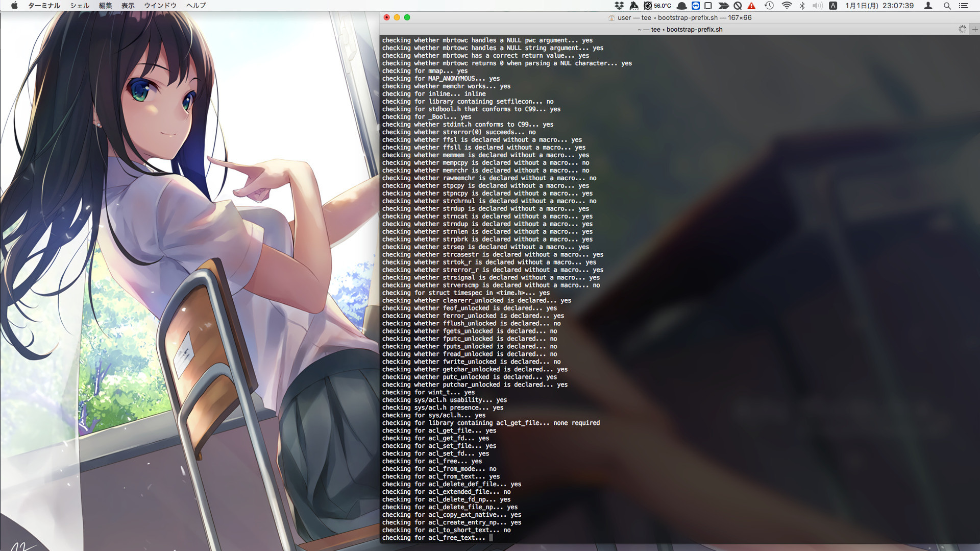The width and height of the screenshot is (980, 551).
Task: Click 'checking for wint_t... yes' line
Action: [x=428, y=393]
